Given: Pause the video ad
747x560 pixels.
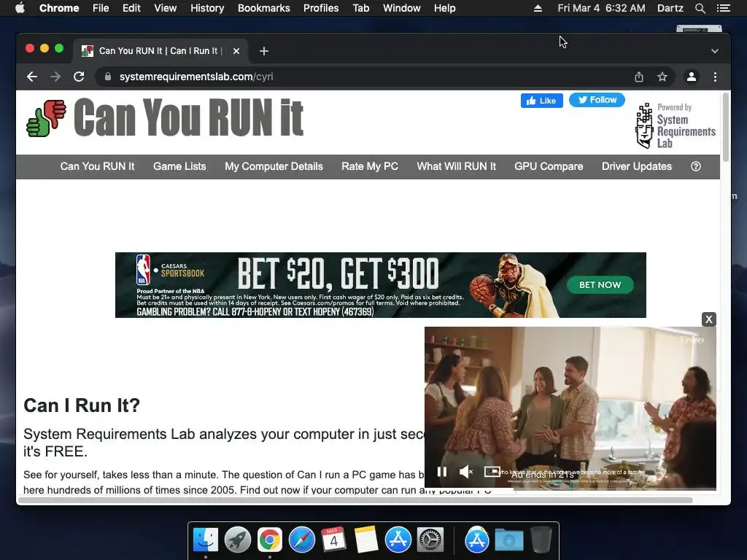Looking at the screenshot, I should tap(442, 472).
